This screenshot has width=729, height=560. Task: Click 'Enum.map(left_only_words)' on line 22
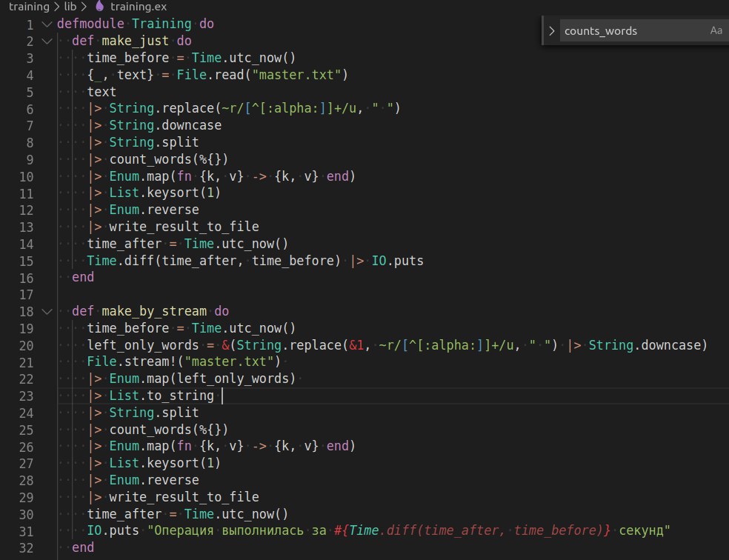coord(202,379)
